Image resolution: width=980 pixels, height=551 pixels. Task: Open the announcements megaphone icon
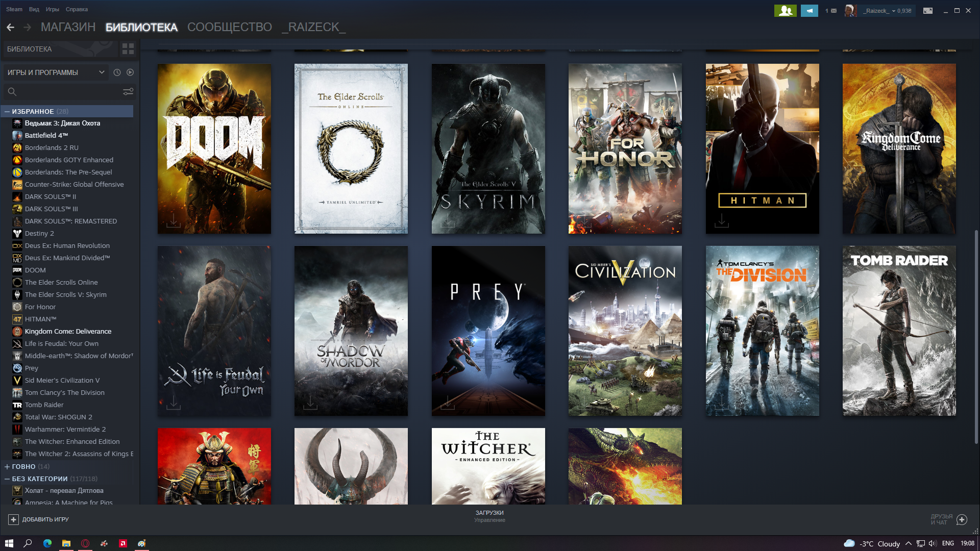809,11
